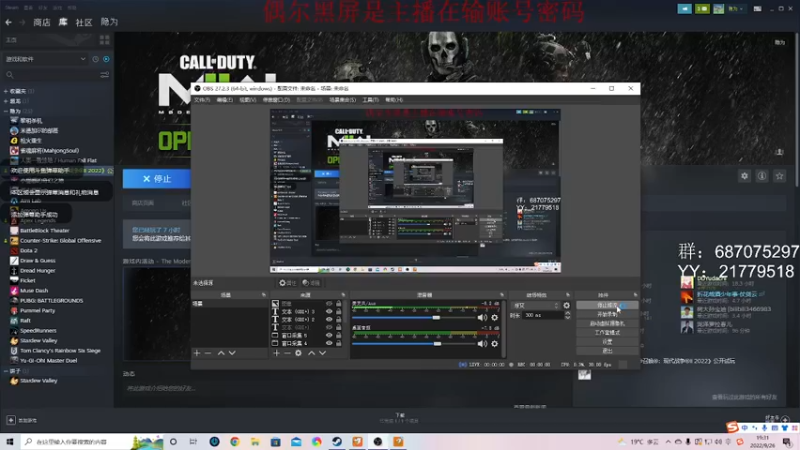This screenshot has height=450, width=800.
Task: Toggle visibility of source 窗口采集 4
Action: coord(329,343)
